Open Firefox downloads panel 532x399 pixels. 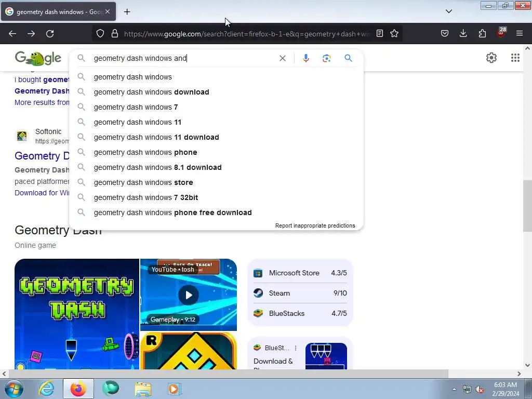[x=463, y=33]
